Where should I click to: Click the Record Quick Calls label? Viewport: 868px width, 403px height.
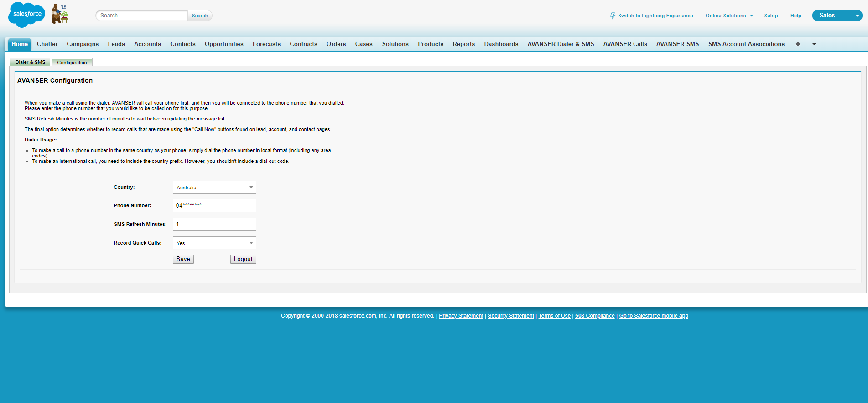(x=138, y=243)
